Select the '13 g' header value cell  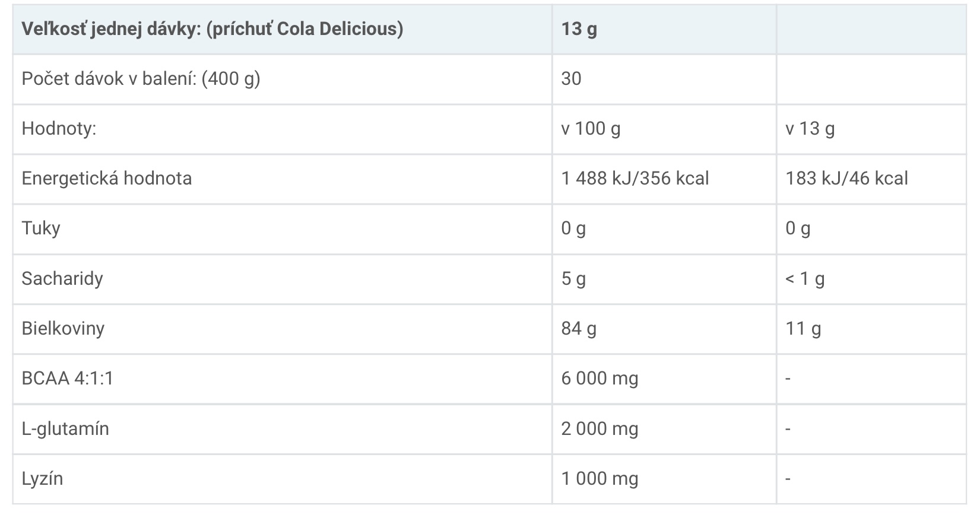pyautogui.click(x=664, y=29)
